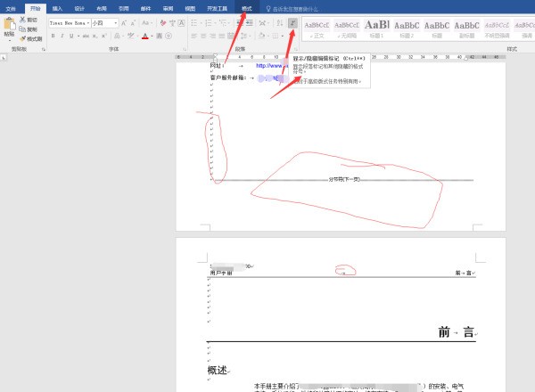The image size is (535, 392).
Task: Toggle strikethrough (abc) formatting
Action: click(86, 36)
